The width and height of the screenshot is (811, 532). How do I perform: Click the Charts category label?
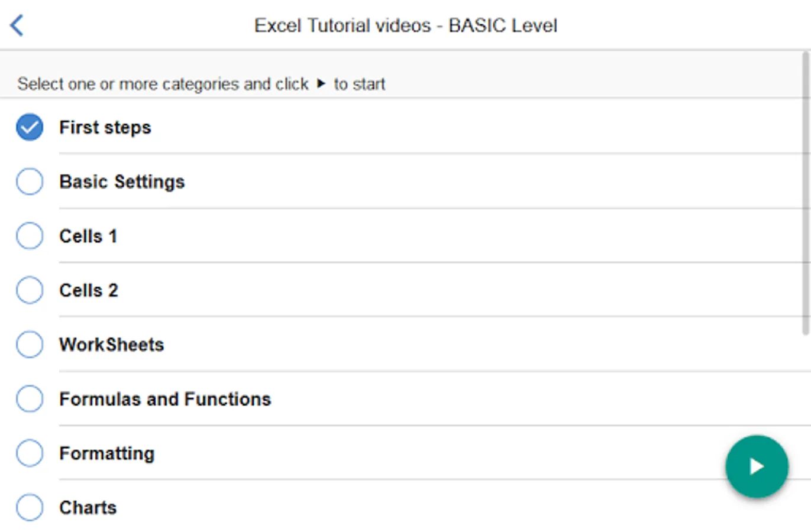pyautogui.click(x=88, y=507)
